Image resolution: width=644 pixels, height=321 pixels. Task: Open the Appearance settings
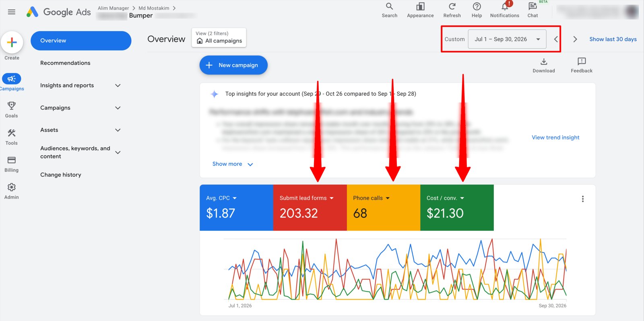pyautogui.click(x=420, y=10)
